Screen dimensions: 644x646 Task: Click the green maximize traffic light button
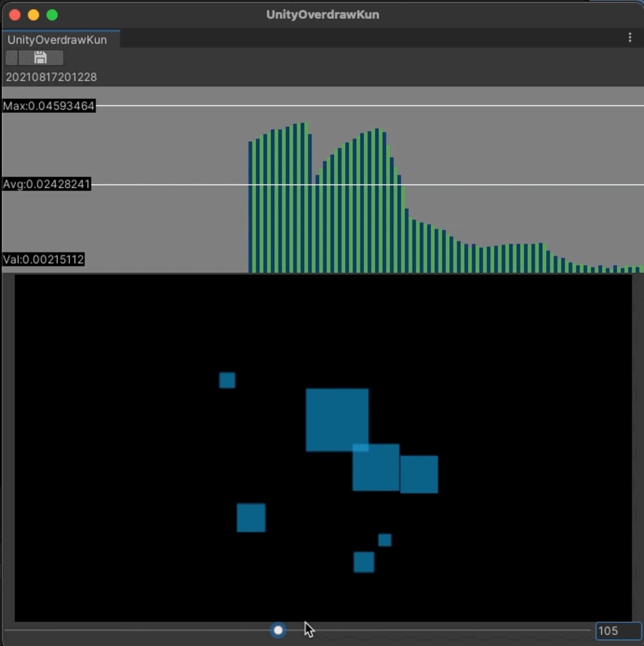coord(52,15)
